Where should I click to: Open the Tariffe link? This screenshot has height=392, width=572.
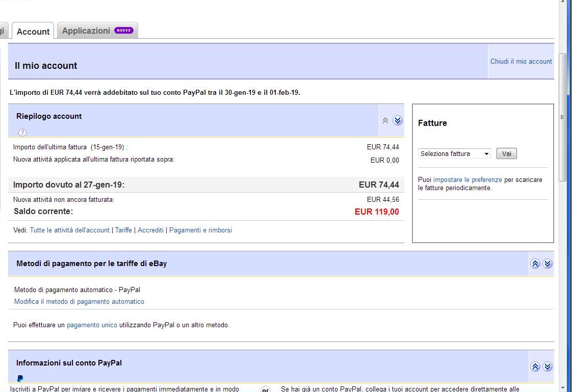(x=123, y=230)
